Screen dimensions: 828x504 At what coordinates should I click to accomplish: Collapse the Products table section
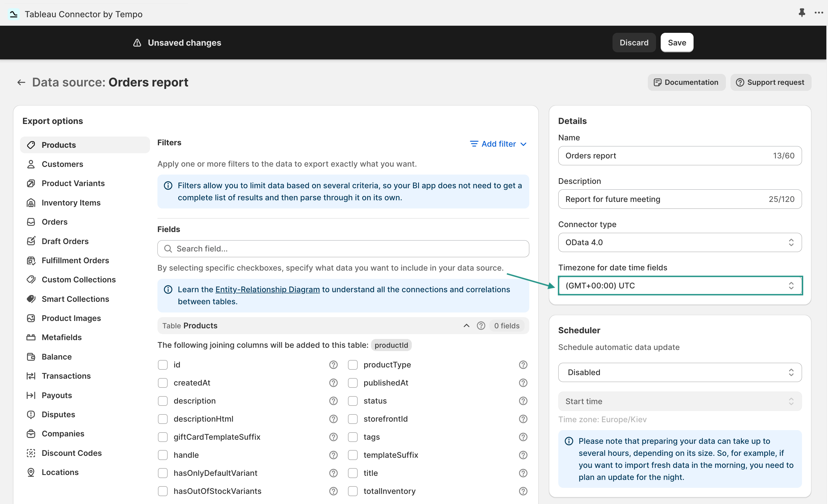(x=466, y=325)
